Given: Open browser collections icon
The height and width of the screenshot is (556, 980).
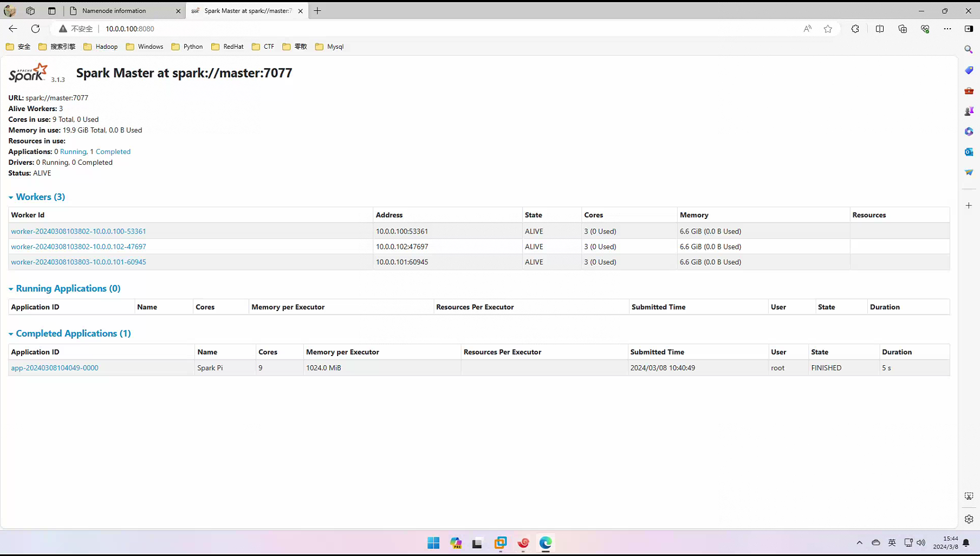Looking at the screenshot, I should pyautogui.click(x=903, y=29).
